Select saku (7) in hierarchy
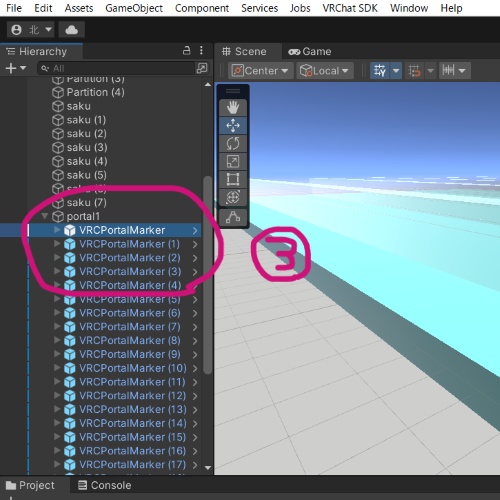 pyautogui.click(x=86, y=203)
